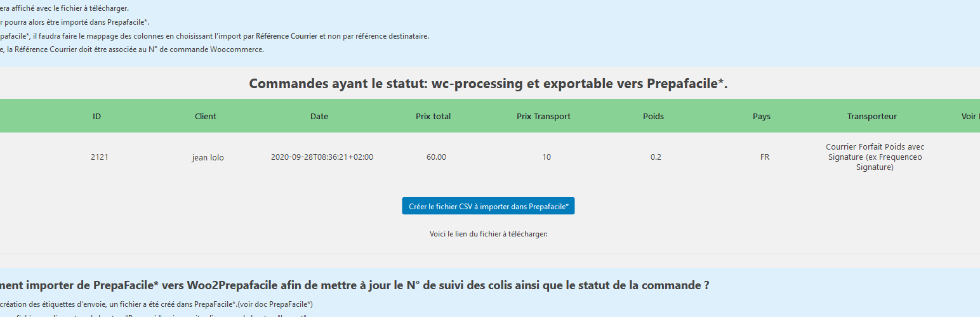Click the ID column header
This screenshot has width=980, height=317.
pyautogui.click(x=96, y=116)
